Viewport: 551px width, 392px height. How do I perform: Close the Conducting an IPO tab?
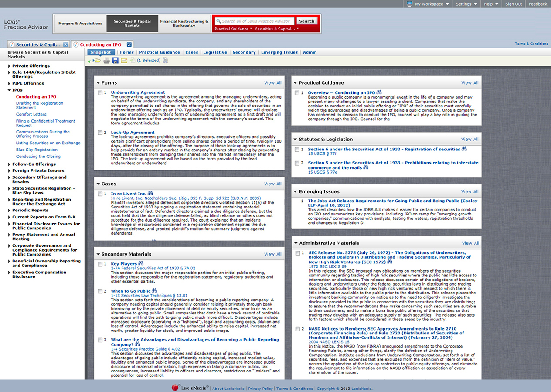(129, 44)
